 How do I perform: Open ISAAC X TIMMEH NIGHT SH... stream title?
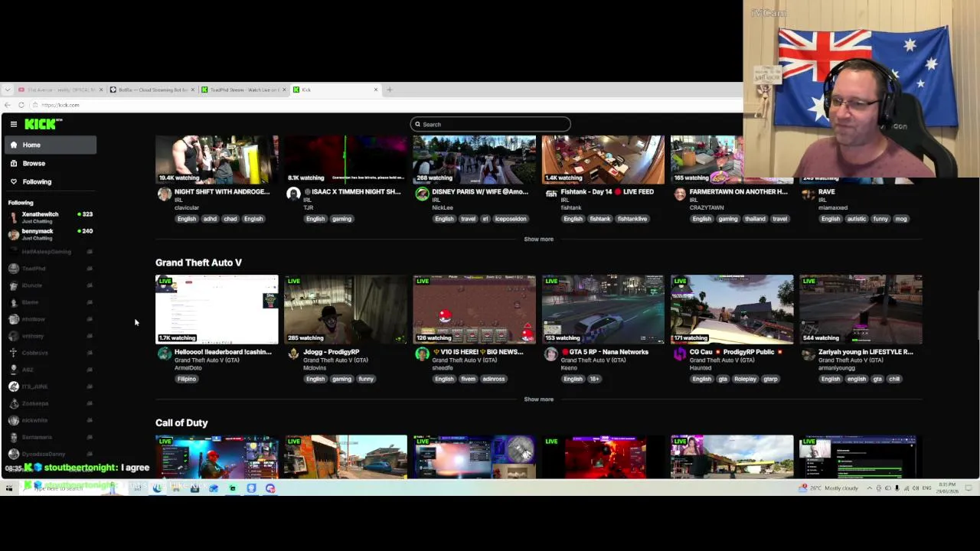354,191
